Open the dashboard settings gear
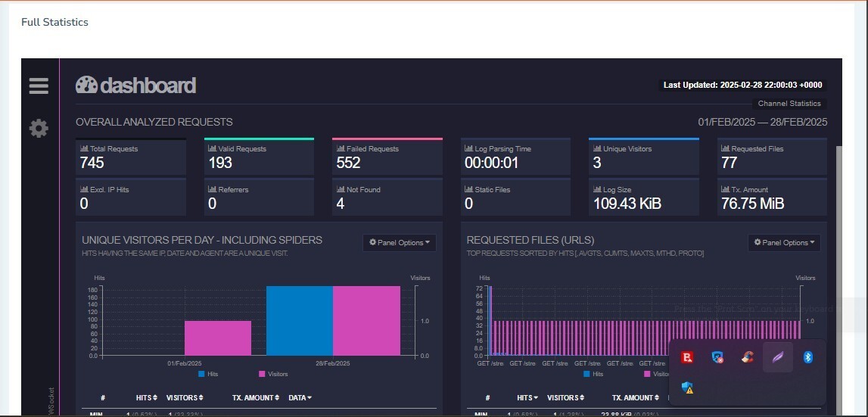The image size is (868, 417). click(39, 129)
